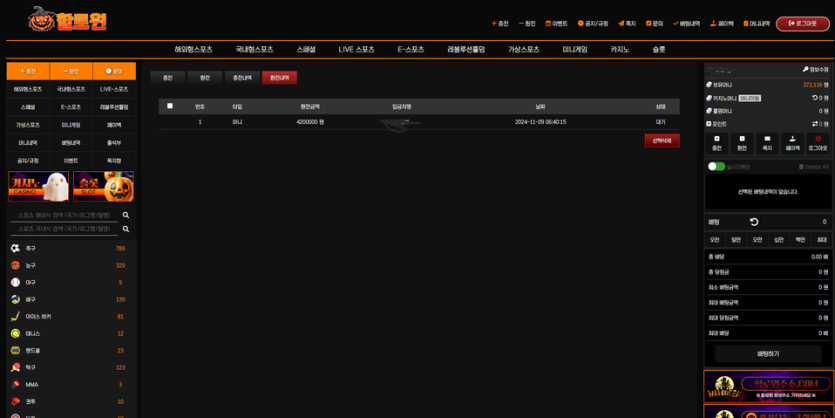The image size is (835, 418).
Task: Click the reset arrow icon in betting row
Action: 754,222
